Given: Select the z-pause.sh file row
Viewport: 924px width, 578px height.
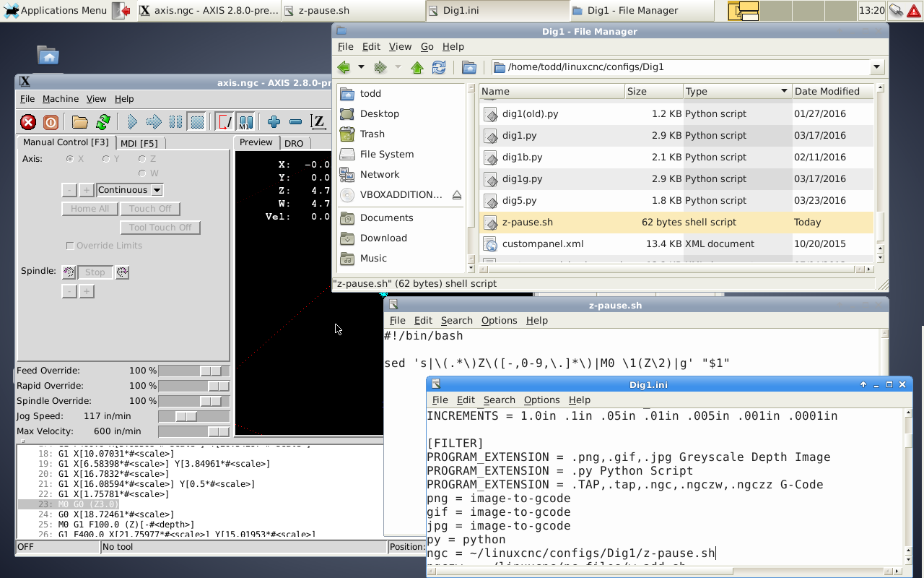Looking at the screenshot, I should click(x=676, y=223).
